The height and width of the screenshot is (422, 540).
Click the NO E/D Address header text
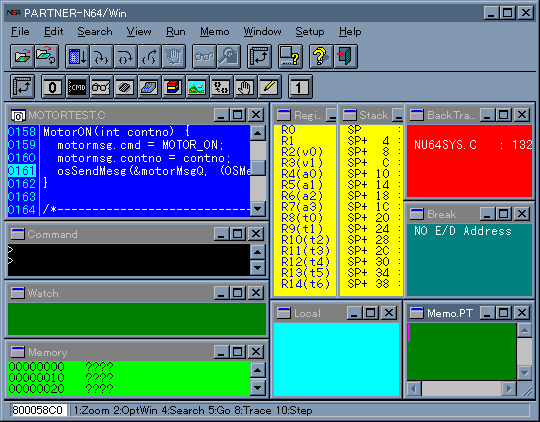(x=463, y=231)
